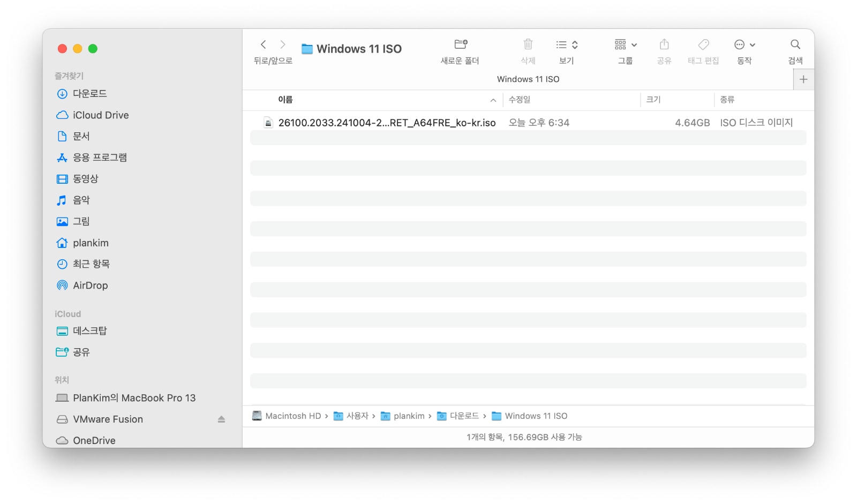The width and height of the screenshot is (857, 504).
Task: Open the action ellipsis menu
Action: point(745,44)
